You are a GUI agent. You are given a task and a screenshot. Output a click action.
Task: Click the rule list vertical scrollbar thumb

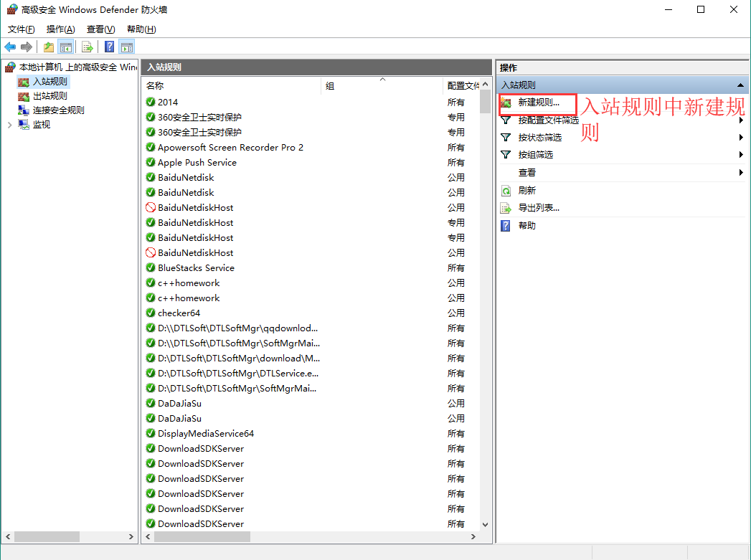click(x=485, y=102)
